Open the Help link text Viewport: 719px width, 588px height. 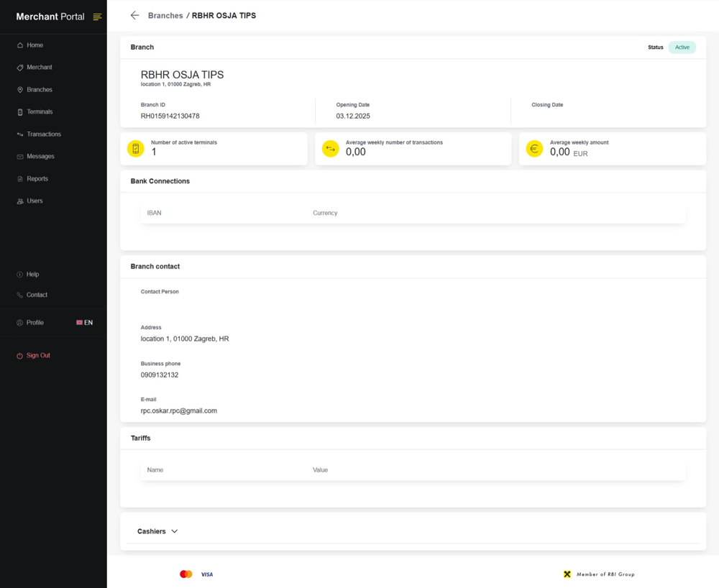[32, 274]
